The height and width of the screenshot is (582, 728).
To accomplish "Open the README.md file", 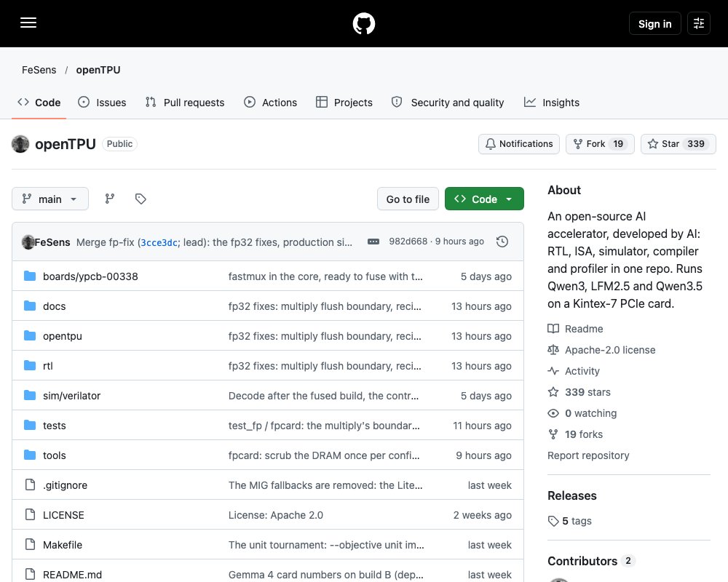I will [72, 575].
